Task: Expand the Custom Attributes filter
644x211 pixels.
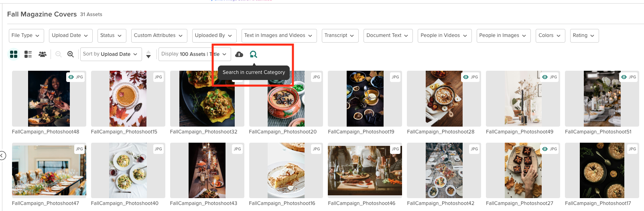Action: click(159, 36)
